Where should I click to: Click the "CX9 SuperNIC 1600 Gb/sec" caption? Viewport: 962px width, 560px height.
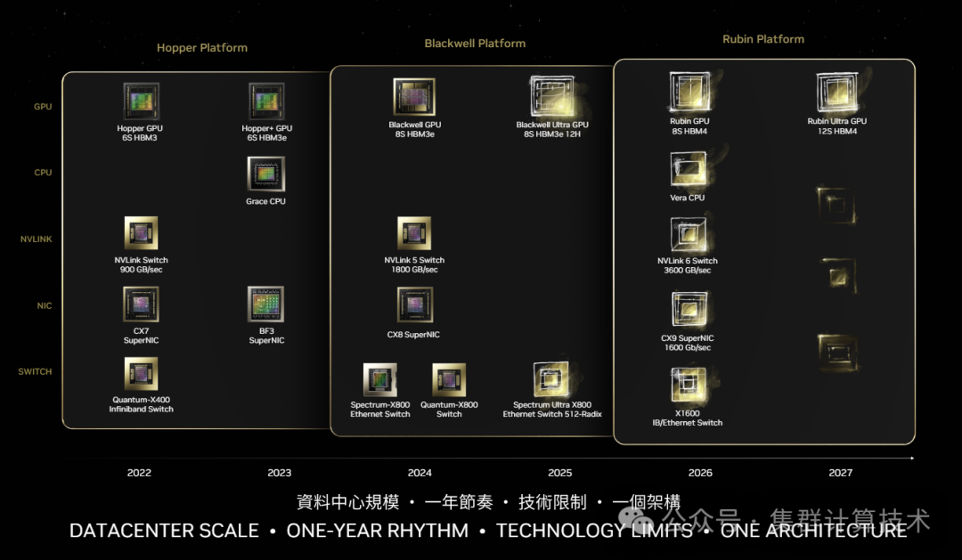click(x=687, y=343)
